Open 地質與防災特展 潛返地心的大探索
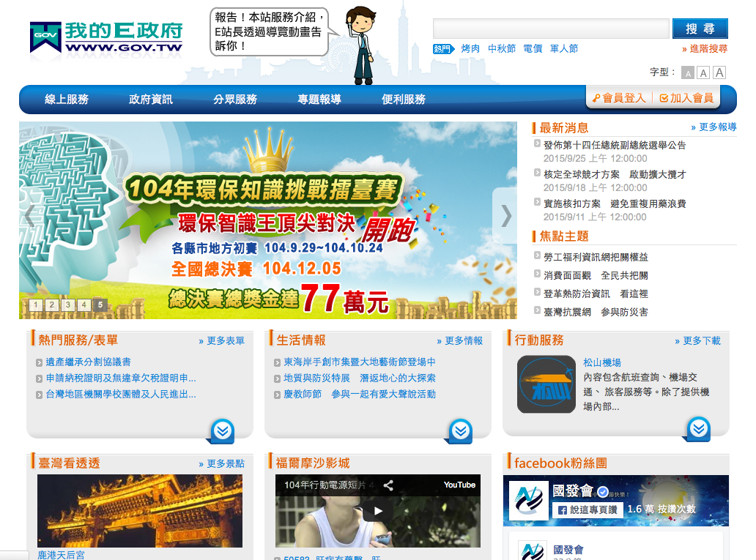 (x=360, y=378)
